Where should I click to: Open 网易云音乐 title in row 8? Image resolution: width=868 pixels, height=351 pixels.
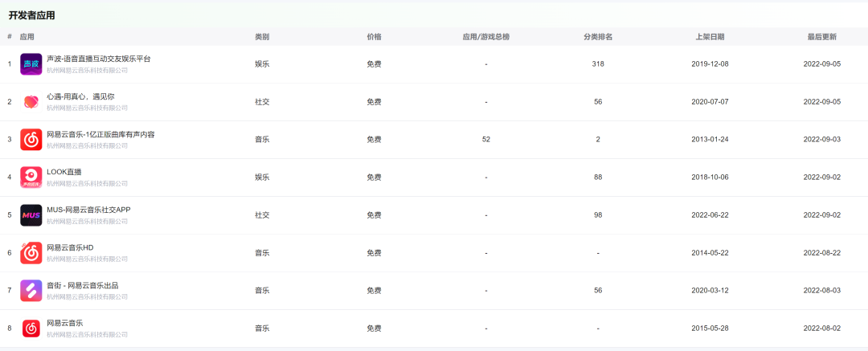point(65,323)
